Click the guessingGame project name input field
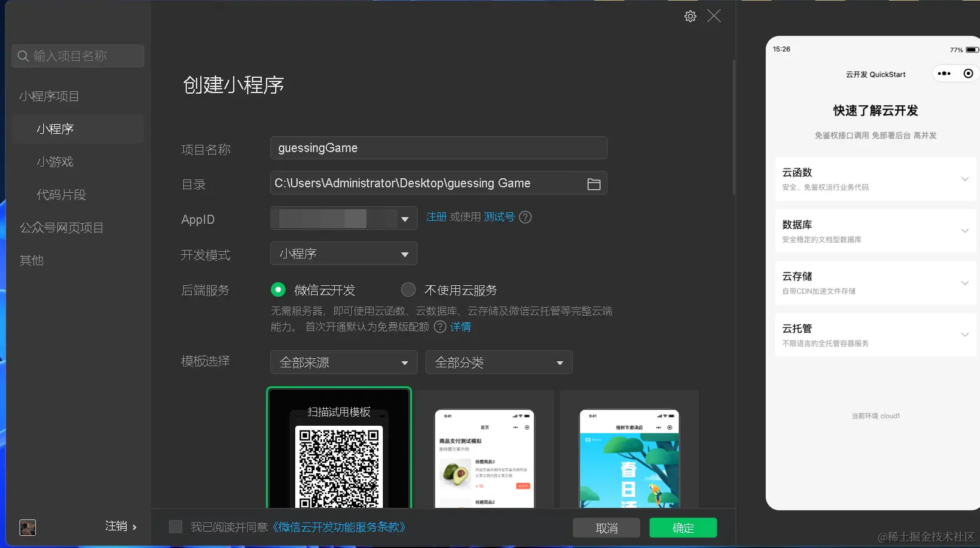Viewport: 980px width, 548px height. click(438, 148)
